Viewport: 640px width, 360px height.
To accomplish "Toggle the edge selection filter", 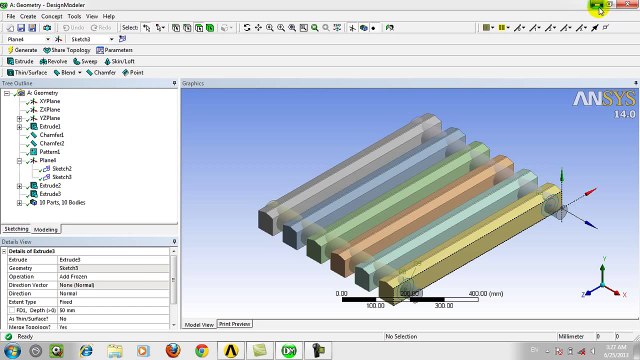I will 187,28.
